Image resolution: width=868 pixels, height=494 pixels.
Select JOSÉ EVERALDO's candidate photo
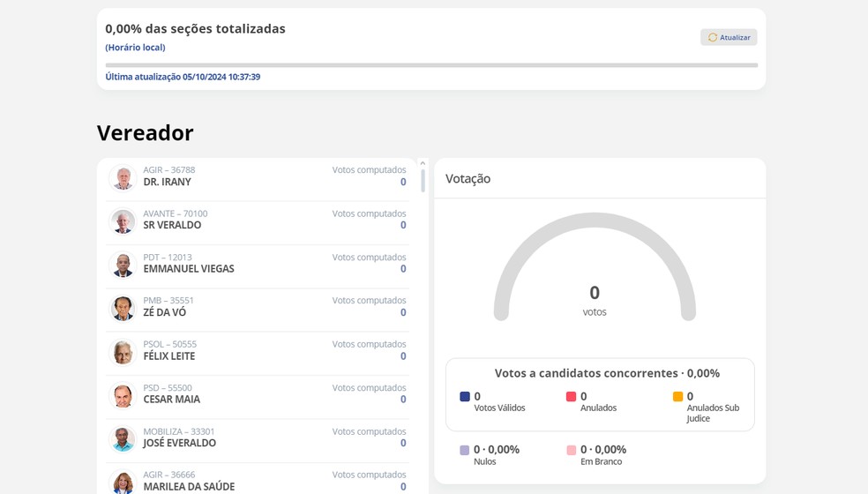click(x=123, y=439)
